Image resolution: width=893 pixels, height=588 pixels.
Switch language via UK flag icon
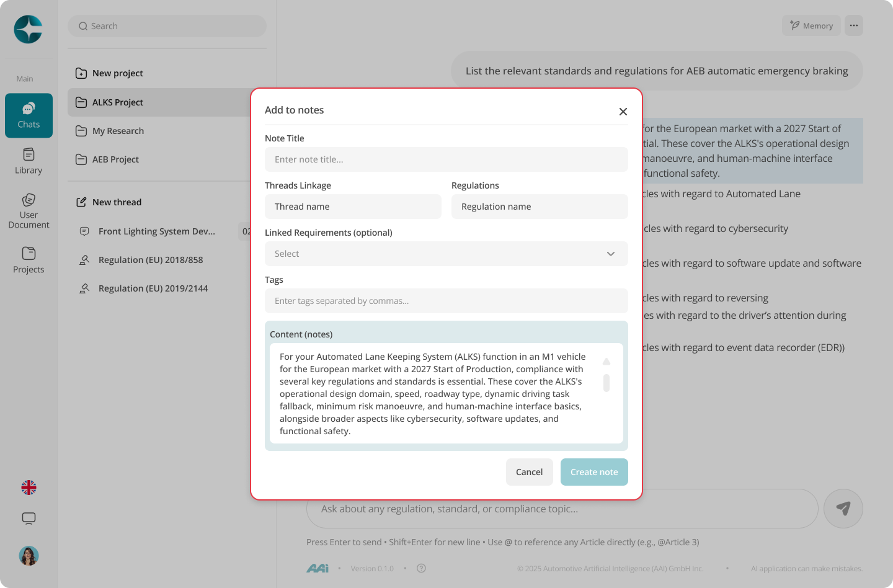pyautogui.click(x=29, y=488)
